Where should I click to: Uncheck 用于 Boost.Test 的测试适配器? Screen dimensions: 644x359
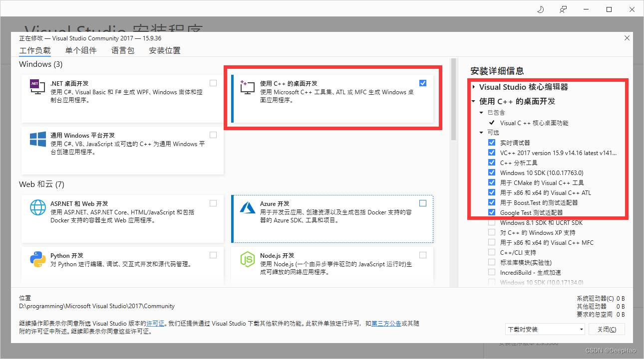coord(492,202)
